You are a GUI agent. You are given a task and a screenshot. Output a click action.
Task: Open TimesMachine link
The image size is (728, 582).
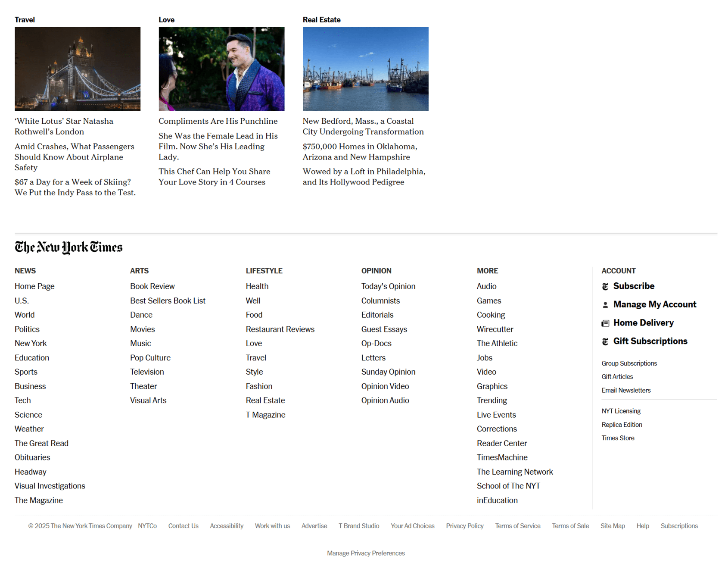click(x=502, y=457)
